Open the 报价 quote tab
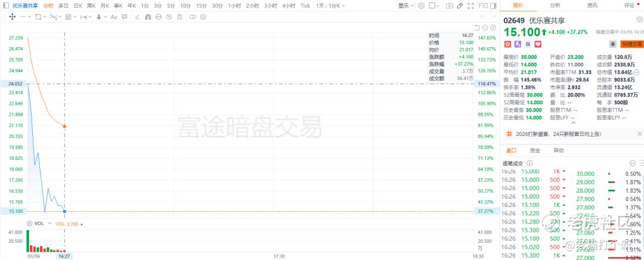The height and width of the screenshot is (260, 644). point(518,5)
